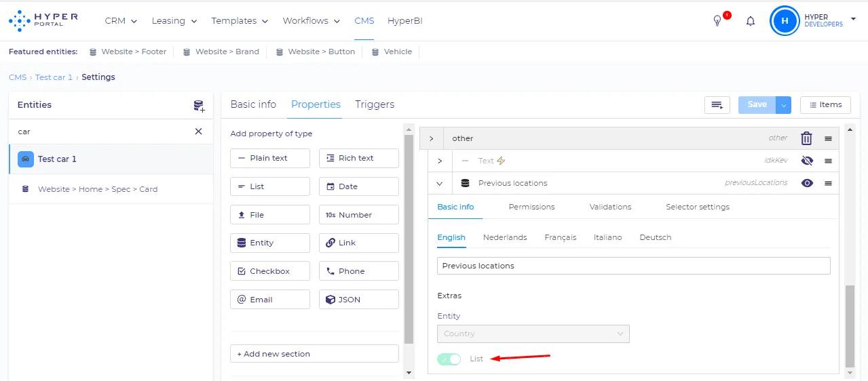Open the lightbulb tips icon
The height and width of the screenshot is (381, 868).
click(x=717, y=21)
